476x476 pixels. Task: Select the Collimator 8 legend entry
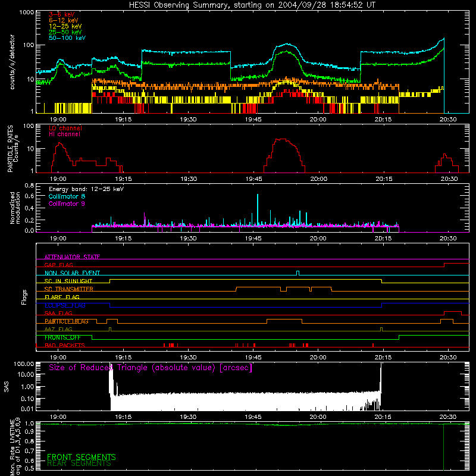pyautogui.click(x=67, y=196)
